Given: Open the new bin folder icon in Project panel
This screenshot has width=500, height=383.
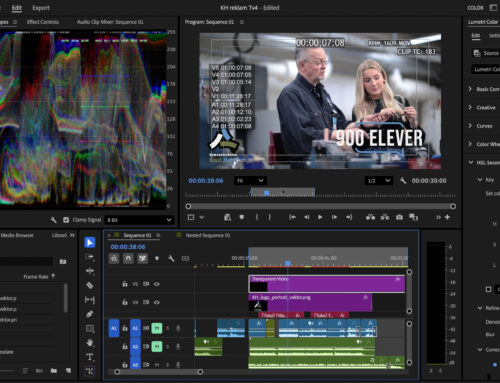Looking at the screenshot, I should click(x=54, y=371).
